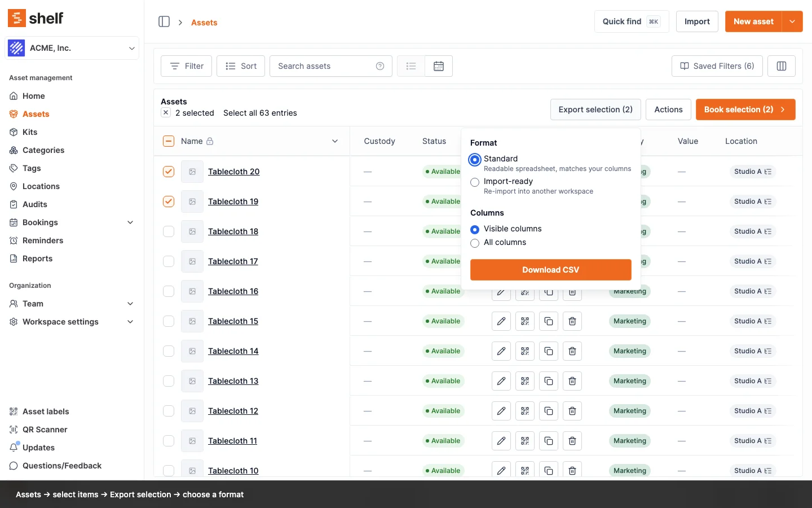Open the calendar view icon
Viewport: 812px width, 508px height.
439,66
